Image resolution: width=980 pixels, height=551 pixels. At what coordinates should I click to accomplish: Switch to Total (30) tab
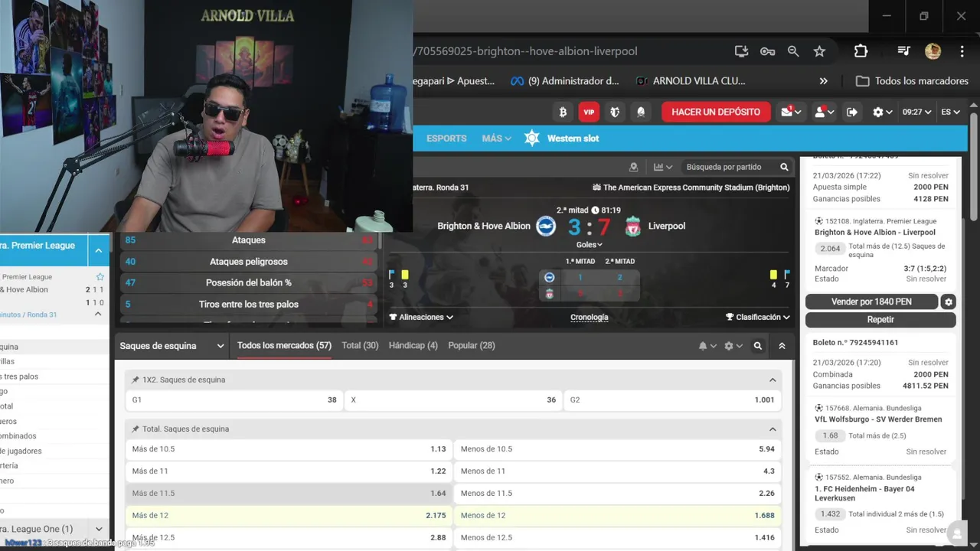point(360,346)
